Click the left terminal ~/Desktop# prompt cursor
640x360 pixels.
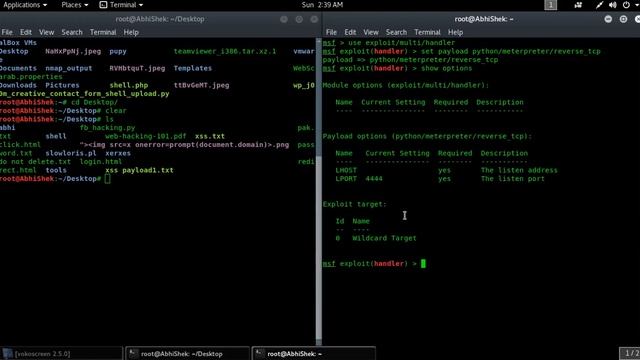click(x=107, y=179)
